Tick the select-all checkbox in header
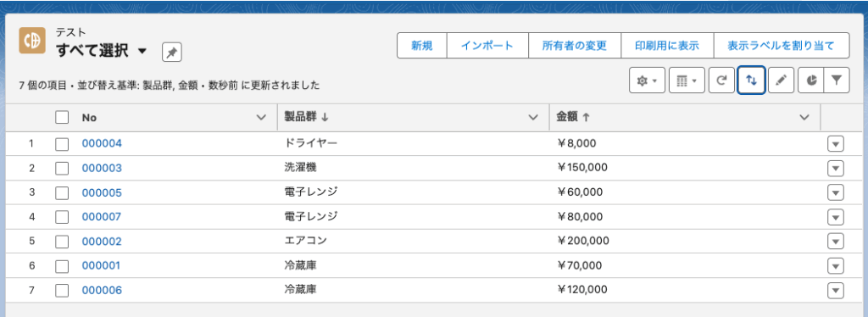This screenshot has height=317, width=868. tap(62, 117)
